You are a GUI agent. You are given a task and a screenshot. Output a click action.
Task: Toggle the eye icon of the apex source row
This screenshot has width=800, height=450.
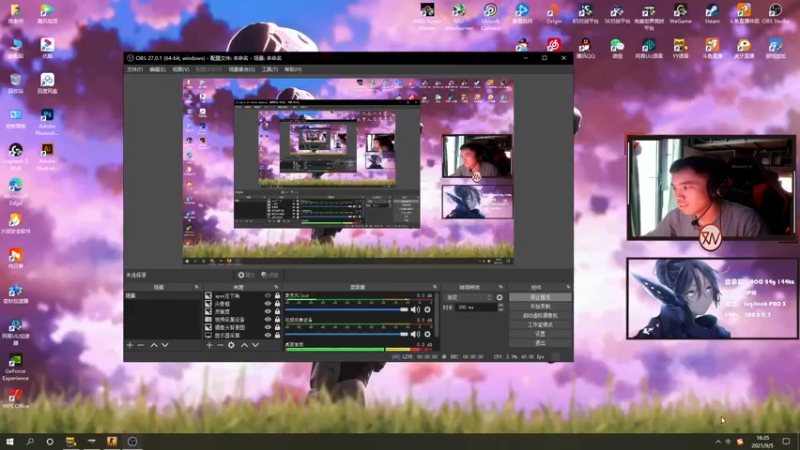(268, 295)
